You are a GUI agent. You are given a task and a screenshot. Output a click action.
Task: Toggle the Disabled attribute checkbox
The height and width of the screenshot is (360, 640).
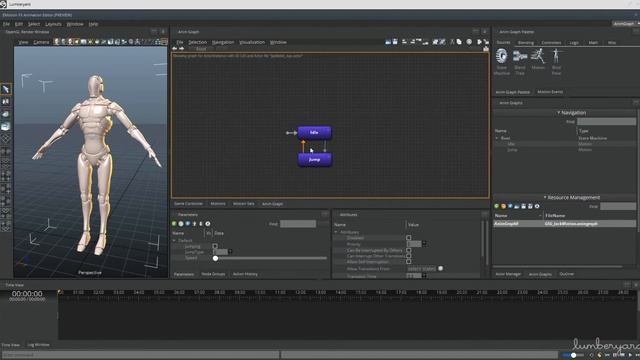409,238
